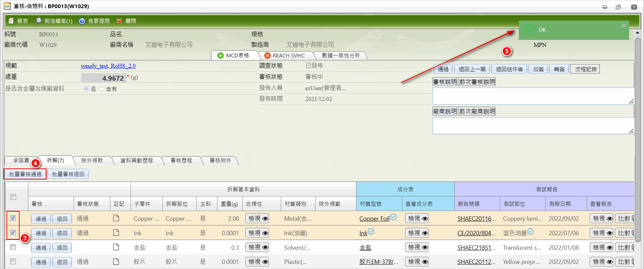This screenshot has height=269, width=644.
Task: Open the 審核歷程 tab
Action: (181, 160)
